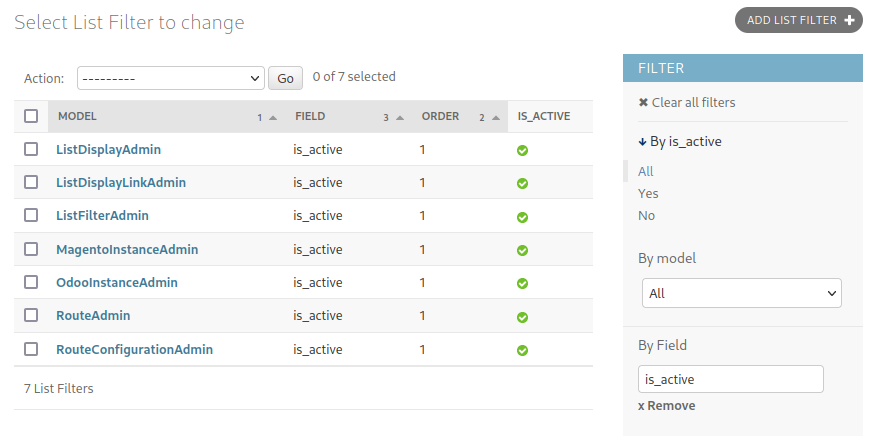877x444 pixels.
Task: Select the OdooInstanceAdmin row checkbox
Action: tap(31, 282)
